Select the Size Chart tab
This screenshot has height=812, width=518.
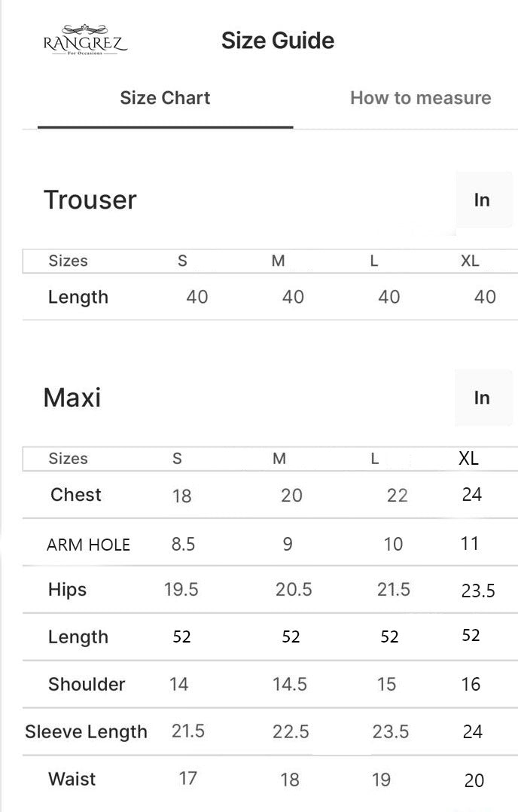[164, 98]
